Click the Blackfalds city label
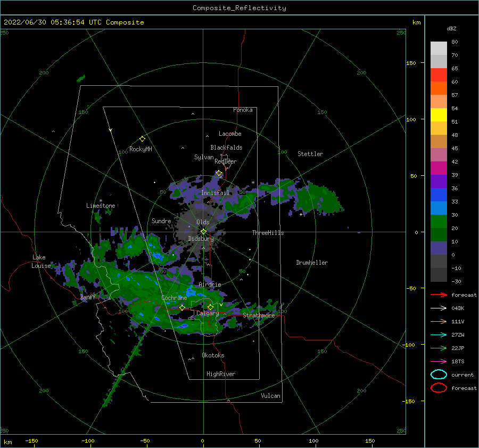The height and width of the screenshot is (448, 479). (x=226, y=148)
